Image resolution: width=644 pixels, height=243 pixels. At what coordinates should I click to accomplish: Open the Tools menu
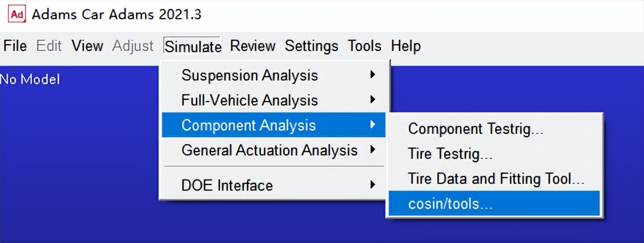pyautogui.click(x=365, y=46)
